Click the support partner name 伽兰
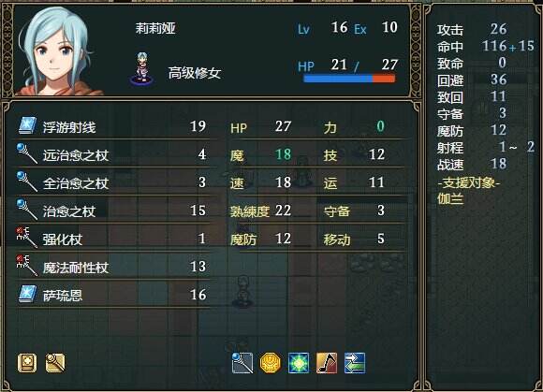The height and width of the screenshot is (392, 543). pyautogui.click(x=450, y=198)
